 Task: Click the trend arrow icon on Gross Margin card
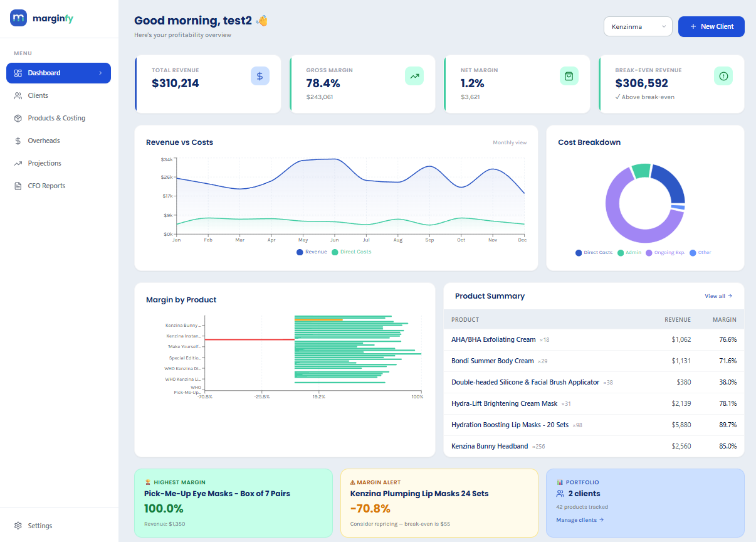(x=414, y=76)
